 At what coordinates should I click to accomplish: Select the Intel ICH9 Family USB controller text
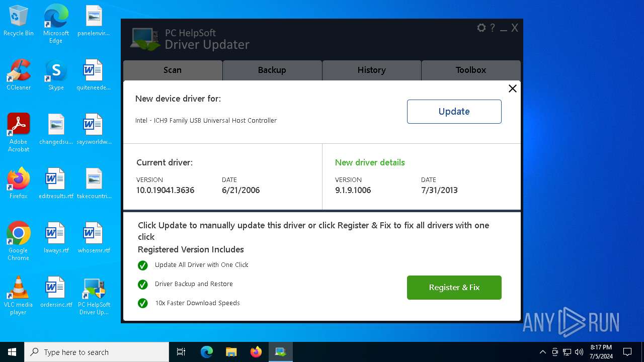pyautogui.click(x=206, y=121)
